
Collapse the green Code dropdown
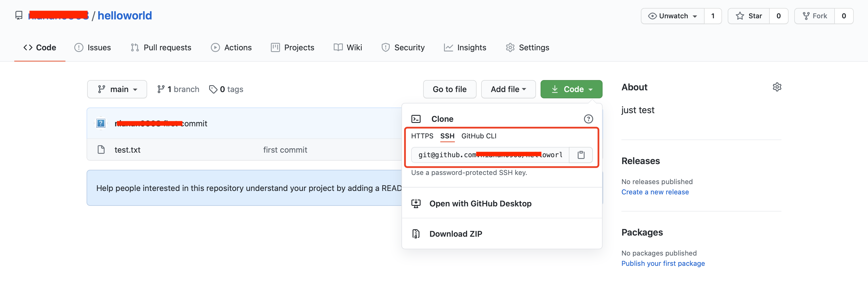pyautogui.click(x=571, y=89)
